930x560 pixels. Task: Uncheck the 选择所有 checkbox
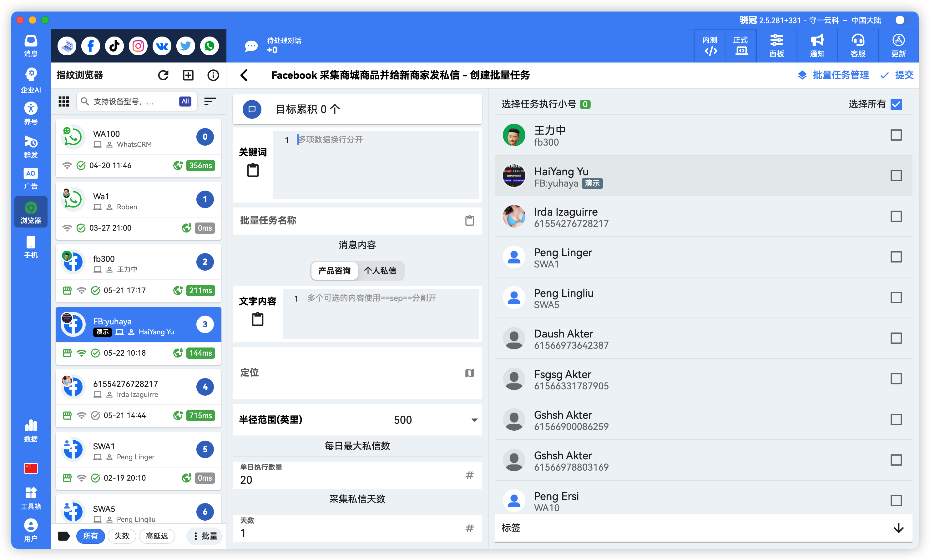tap(896, 104)
